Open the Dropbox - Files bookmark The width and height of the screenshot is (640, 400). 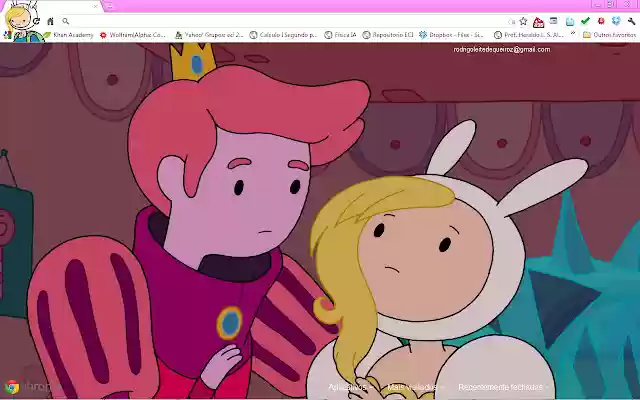click(451, 35)
